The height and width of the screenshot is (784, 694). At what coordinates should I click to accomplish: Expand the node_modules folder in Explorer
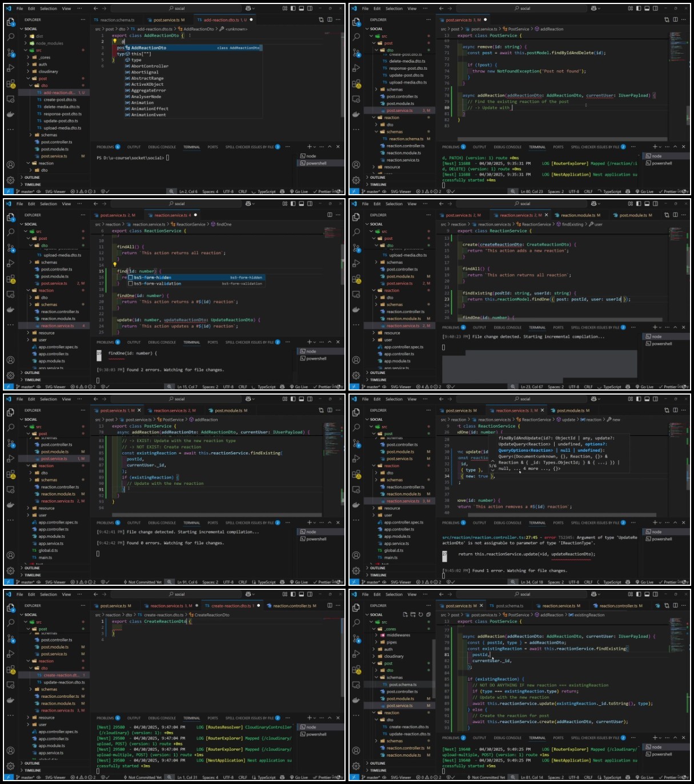[x=55, y=43]
